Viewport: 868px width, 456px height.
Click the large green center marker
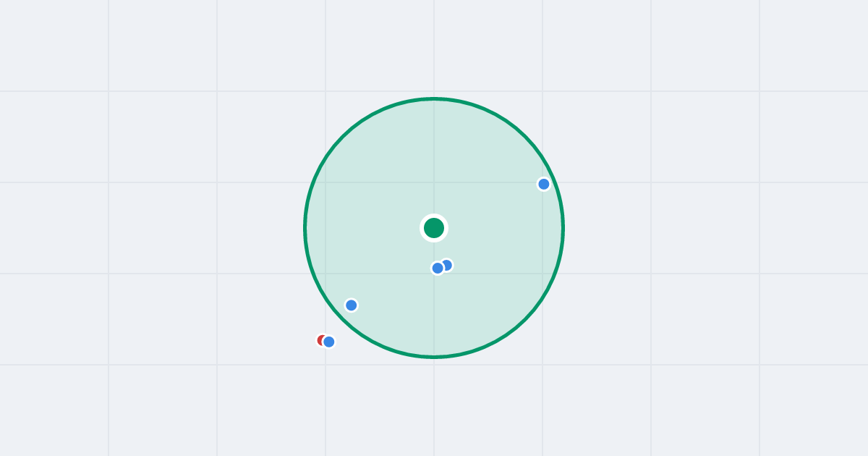(x=434, y=228)
